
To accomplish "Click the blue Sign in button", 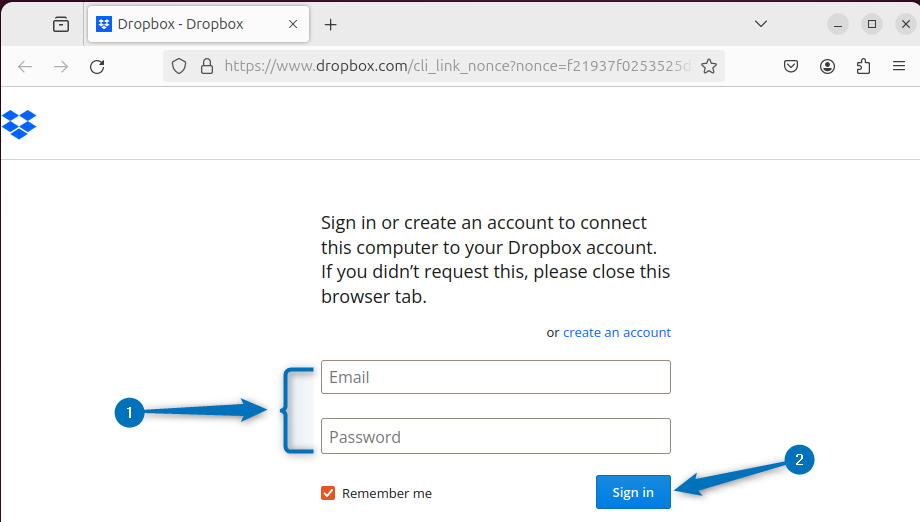I will coord(633,492).
